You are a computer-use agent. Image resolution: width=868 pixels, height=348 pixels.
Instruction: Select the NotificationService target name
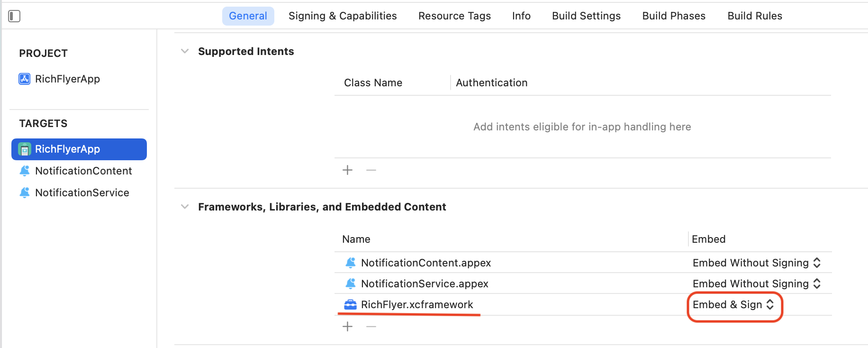tap(82, 192)
